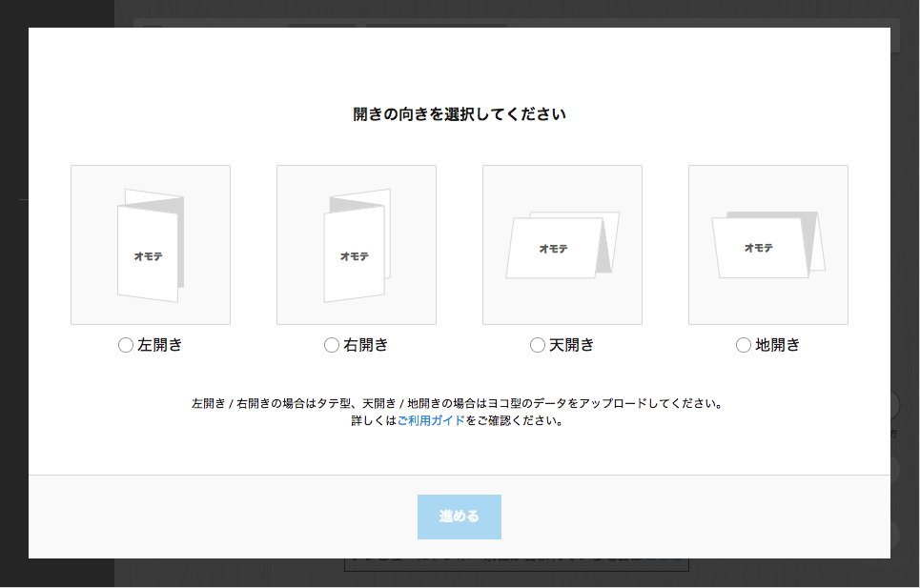Screen dimensions: 920x588
Task: Select the 左開き radio button
Action: (x=126, y=345)
